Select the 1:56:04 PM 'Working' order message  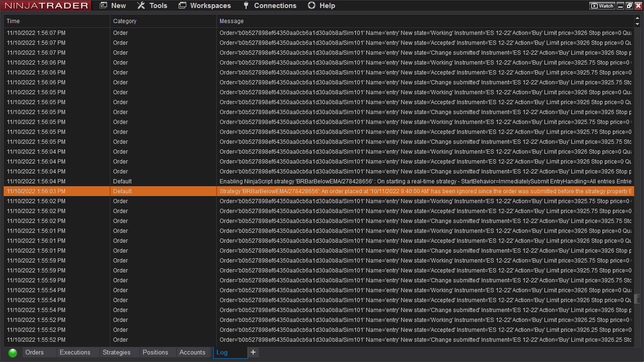425,152
